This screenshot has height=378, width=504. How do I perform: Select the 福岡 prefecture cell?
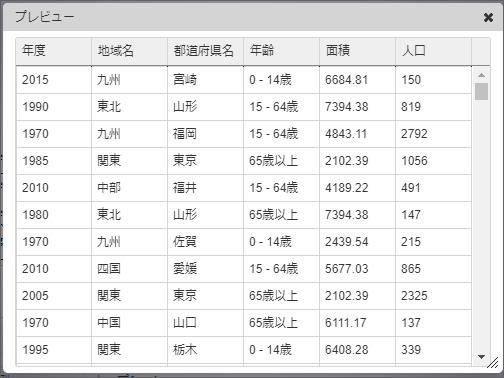click(205, 134)
